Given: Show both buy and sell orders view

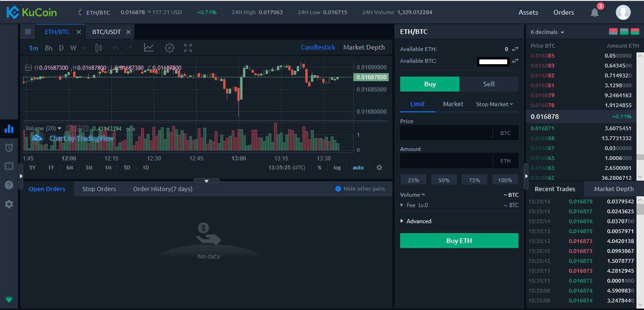Looking at the screenshot, I should [x=634, y=32].
